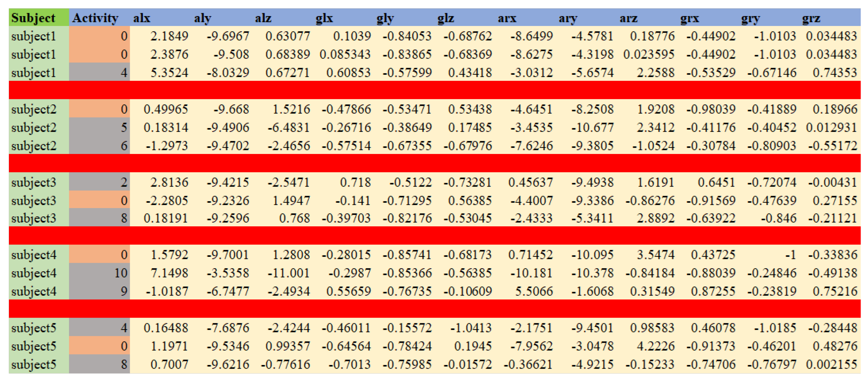Viewport: 868px width, 380px height.
Task: Click the Subject column header
Action: coord(33,17)
